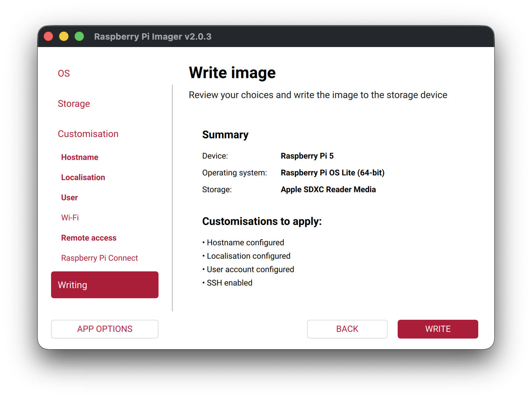Click Apple SDXC Reader Media storage value

pyautogui.click(x=328, y=189)
